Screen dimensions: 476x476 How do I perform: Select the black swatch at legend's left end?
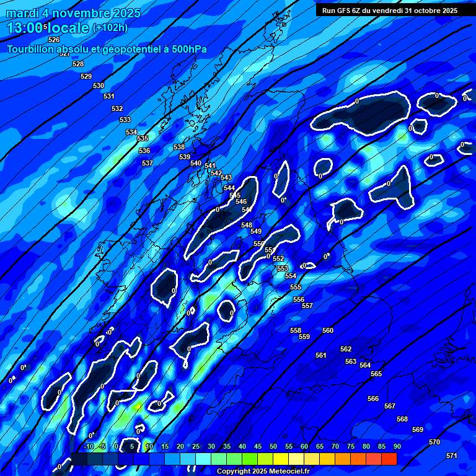point(79,459)
